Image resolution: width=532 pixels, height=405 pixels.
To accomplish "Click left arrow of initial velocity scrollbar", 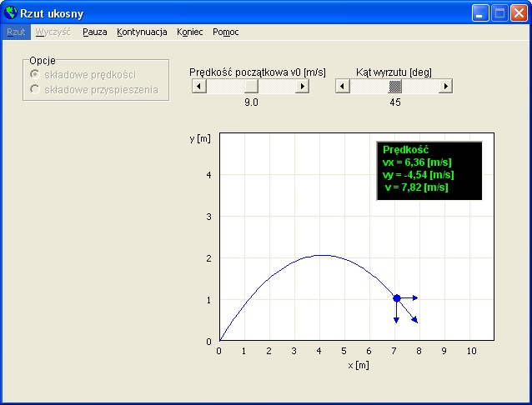I will tap(198, 86).
